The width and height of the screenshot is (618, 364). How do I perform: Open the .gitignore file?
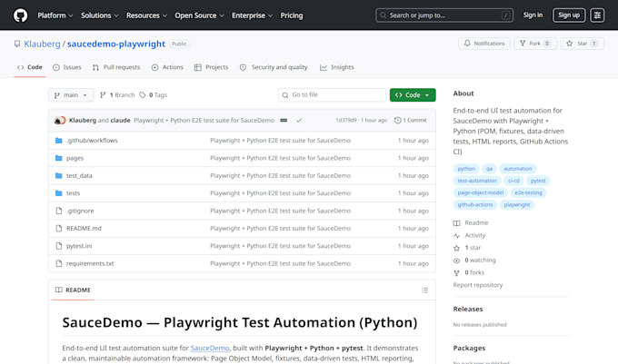pyautogui.click(x=80, y=211)
